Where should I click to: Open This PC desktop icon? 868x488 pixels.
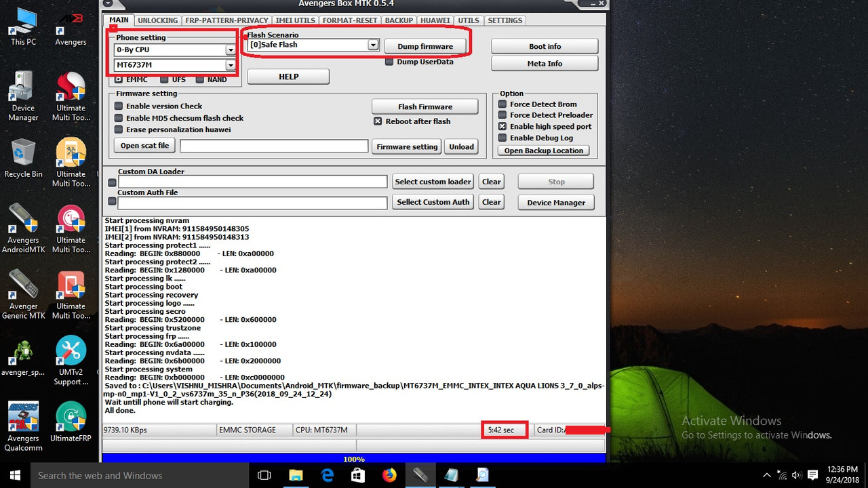point(23,27)
